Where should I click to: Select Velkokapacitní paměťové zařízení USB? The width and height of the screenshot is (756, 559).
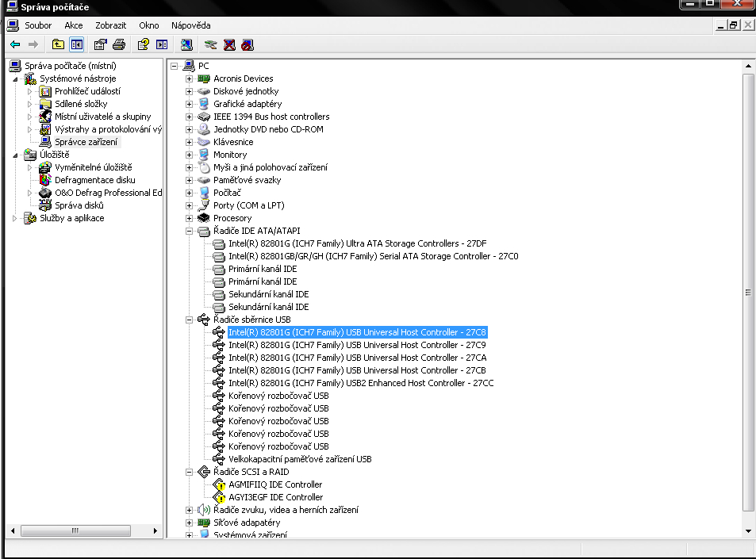tap(299, 459)
